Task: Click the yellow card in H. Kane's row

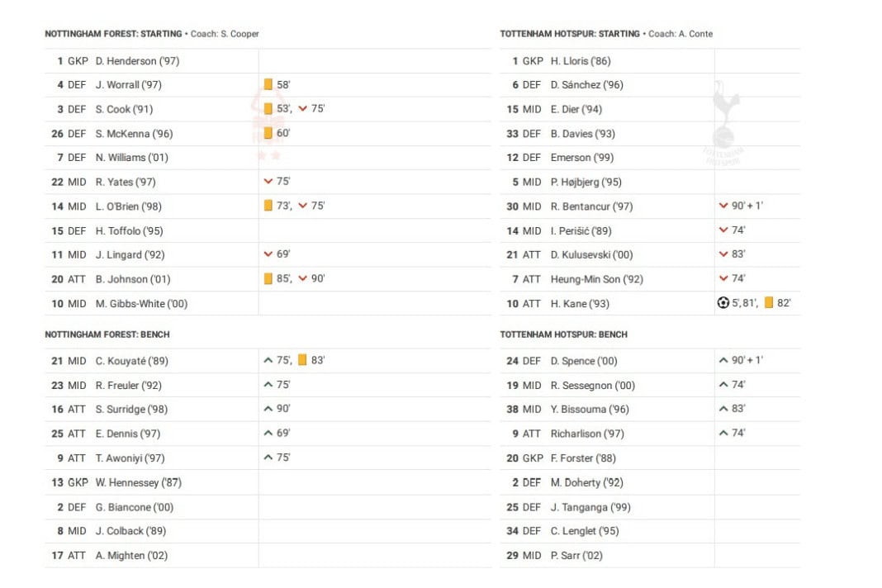Action: click(769, 303)
